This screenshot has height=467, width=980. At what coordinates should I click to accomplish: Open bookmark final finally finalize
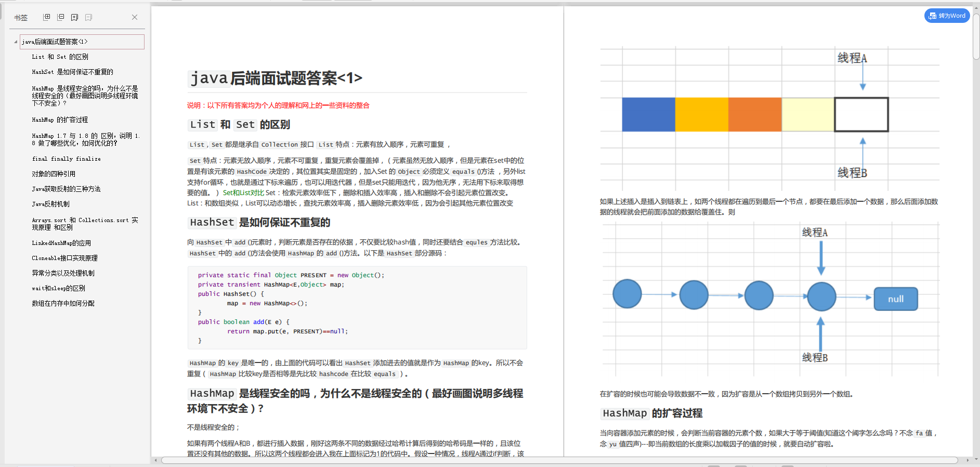coord(66,159)
